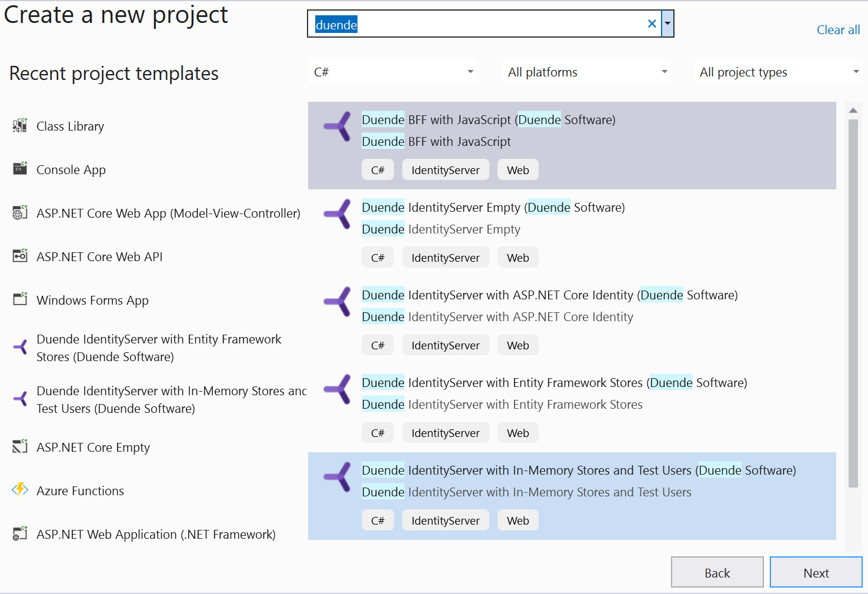This screenshot has height=594, width=868.
Task: Open the All project types filter dropdown
Action: [777, 72]
